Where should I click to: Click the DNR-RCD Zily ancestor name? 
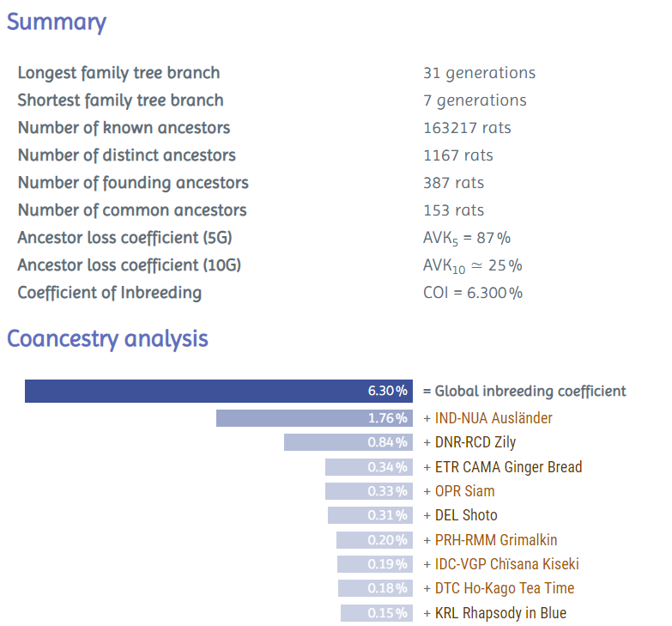coord(475,442)
